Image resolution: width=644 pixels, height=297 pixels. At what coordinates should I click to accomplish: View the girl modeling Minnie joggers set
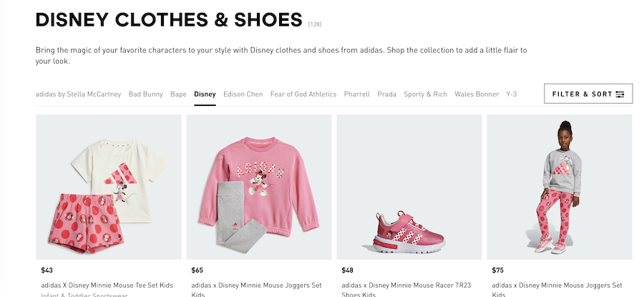pyautogui.click(x=559, y=186)
